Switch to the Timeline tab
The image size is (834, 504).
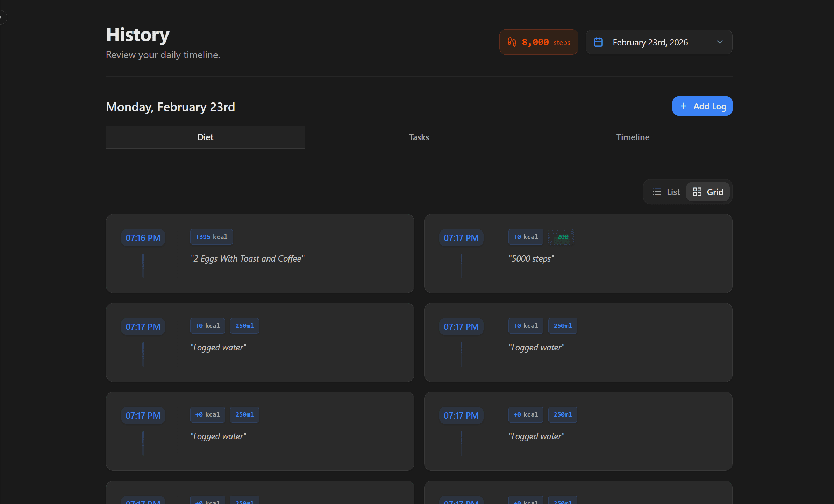tap(633, 137)
